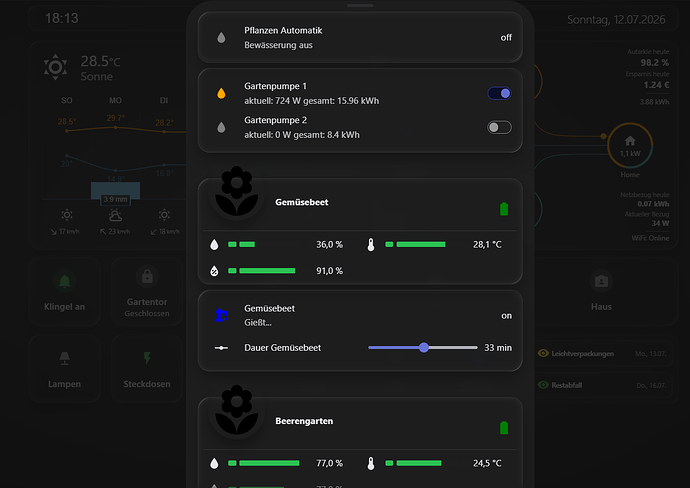690x488 pixels.
Task: Grab the popup handle bar at top
Action: [360, 5]
